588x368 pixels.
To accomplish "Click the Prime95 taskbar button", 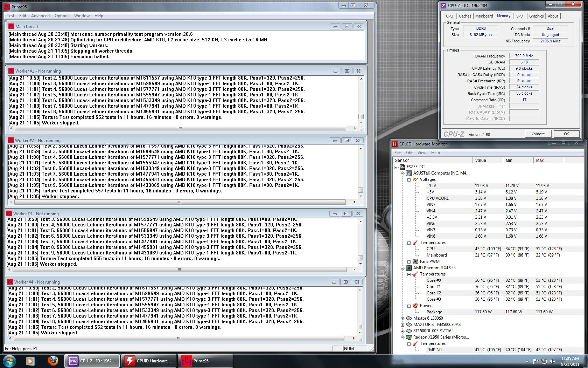I will coord(206,361).
